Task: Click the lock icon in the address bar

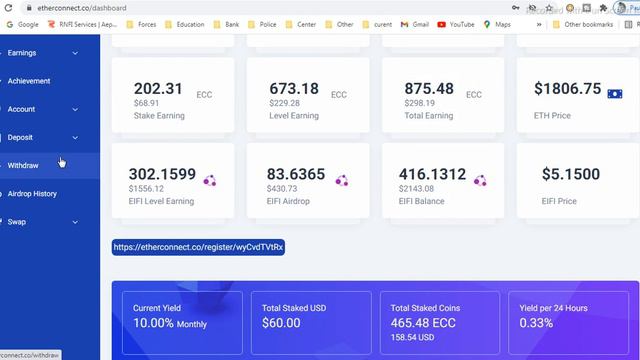Action: [x=29, y=8]
